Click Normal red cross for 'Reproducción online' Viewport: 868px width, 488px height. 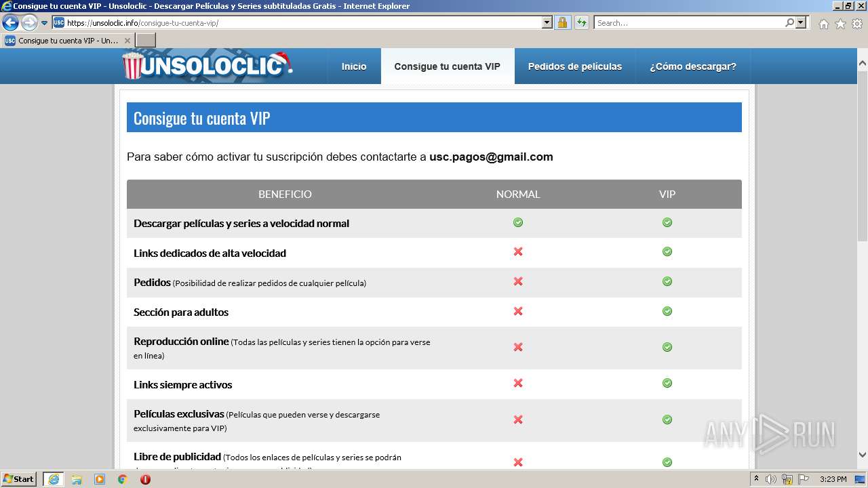(x=518, y=347)
